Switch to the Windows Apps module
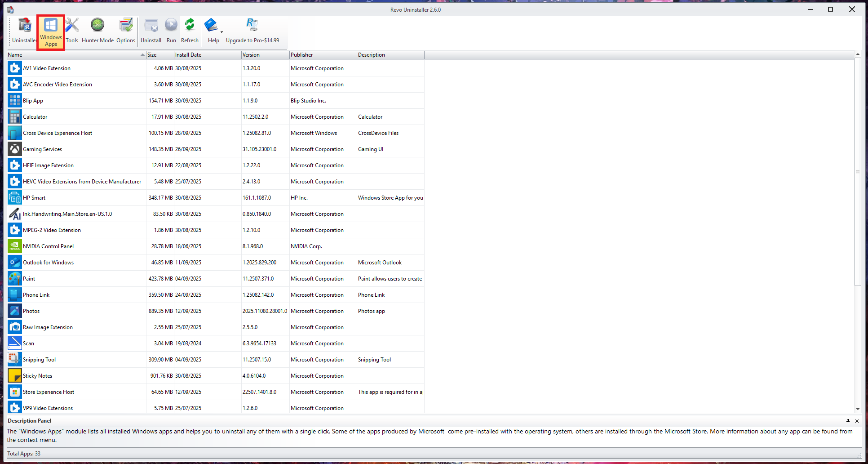The height and width of the screenshot is (464, 868). pos(51,32)
